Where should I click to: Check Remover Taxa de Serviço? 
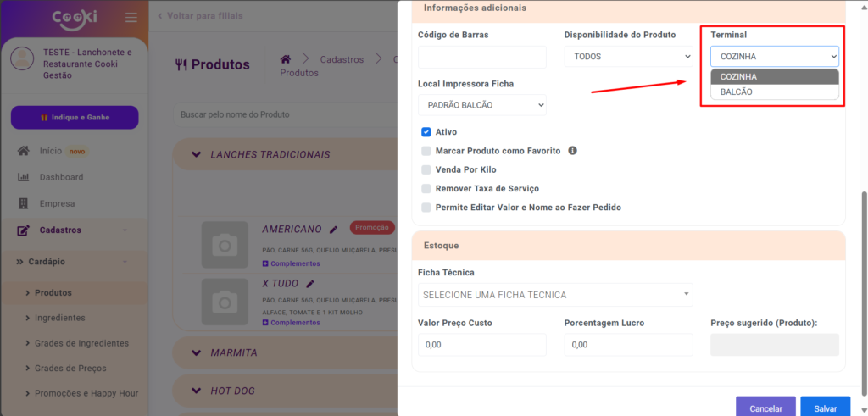[x=426, y=188]
